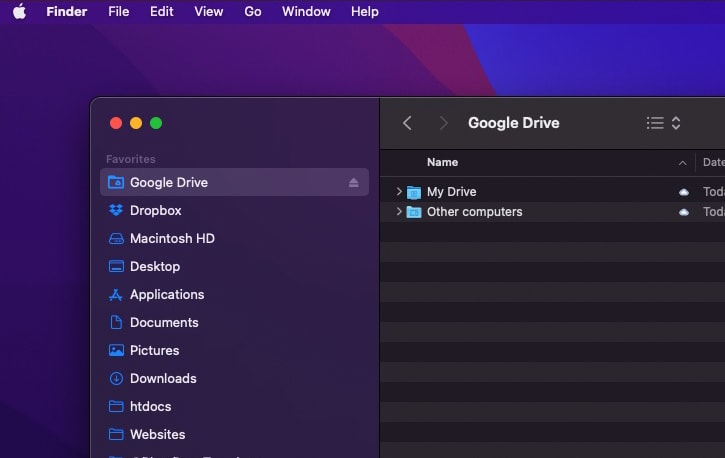
Task: Close the Finder window with red button
Action: click(116, 123)
